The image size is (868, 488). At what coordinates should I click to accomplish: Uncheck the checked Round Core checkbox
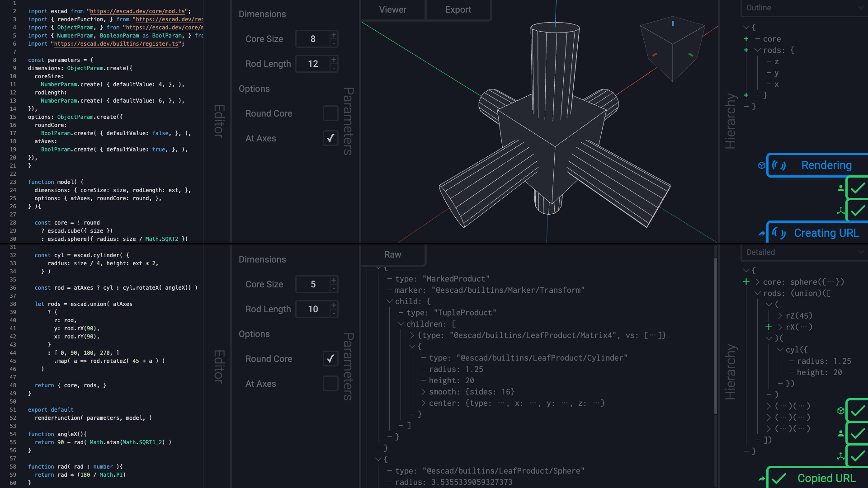click(330, 359)
